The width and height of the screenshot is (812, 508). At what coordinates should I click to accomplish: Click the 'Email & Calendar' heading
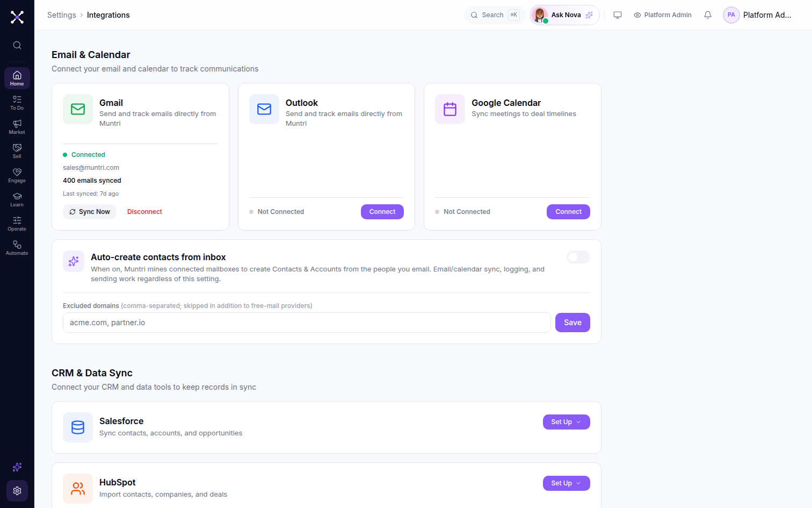click(91, 55)
